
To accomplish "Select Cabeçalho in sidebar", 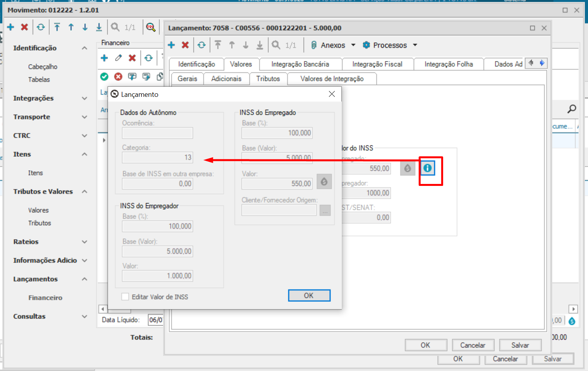I will [43, 66].
